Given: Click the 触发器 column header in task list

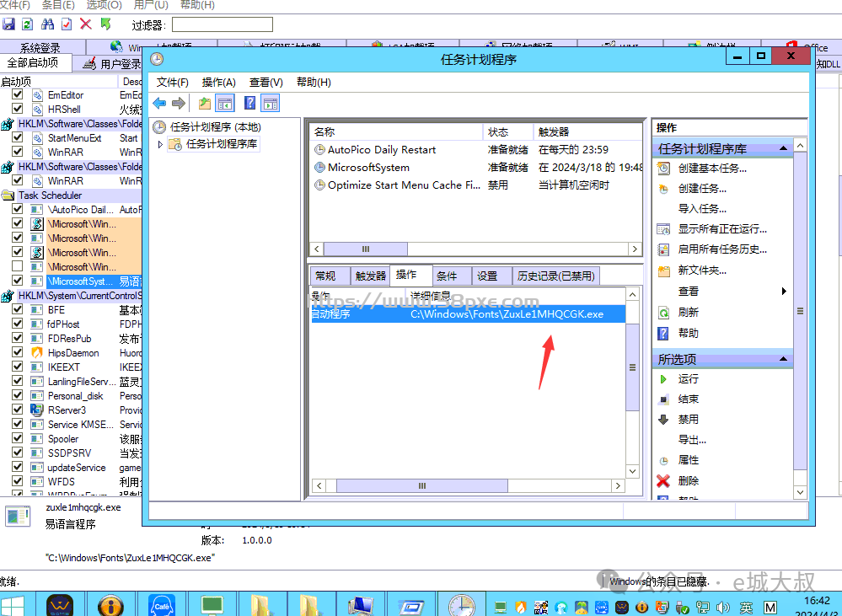Looking at the screenshot, I should (x=589, y=131).
